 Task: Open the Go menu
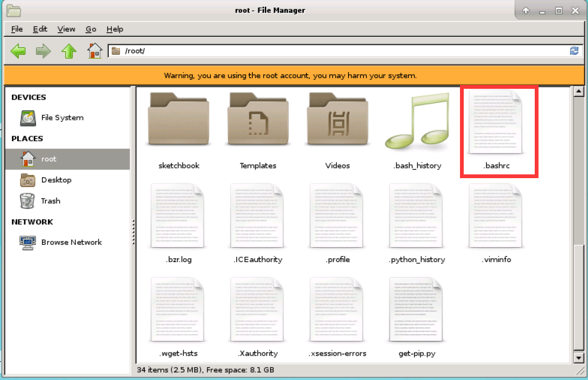(x=91, y=29)
